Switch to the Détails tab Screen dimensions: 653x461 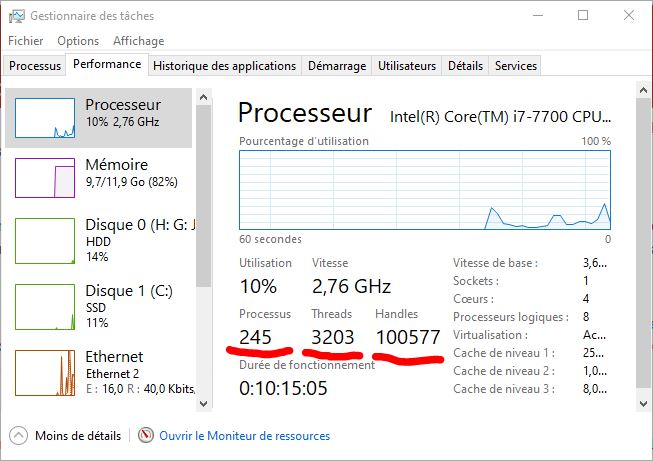coord(465,66)
